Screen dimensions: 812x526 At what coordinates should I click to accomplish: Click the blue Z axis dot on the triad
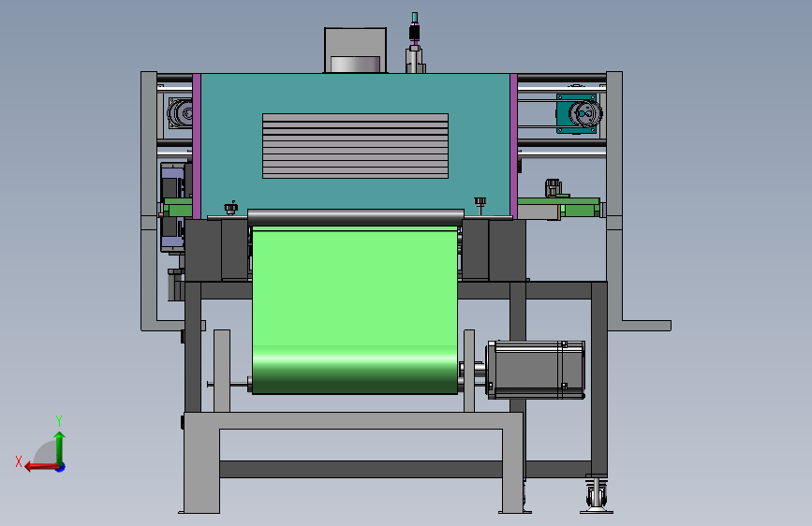[61, 467]
